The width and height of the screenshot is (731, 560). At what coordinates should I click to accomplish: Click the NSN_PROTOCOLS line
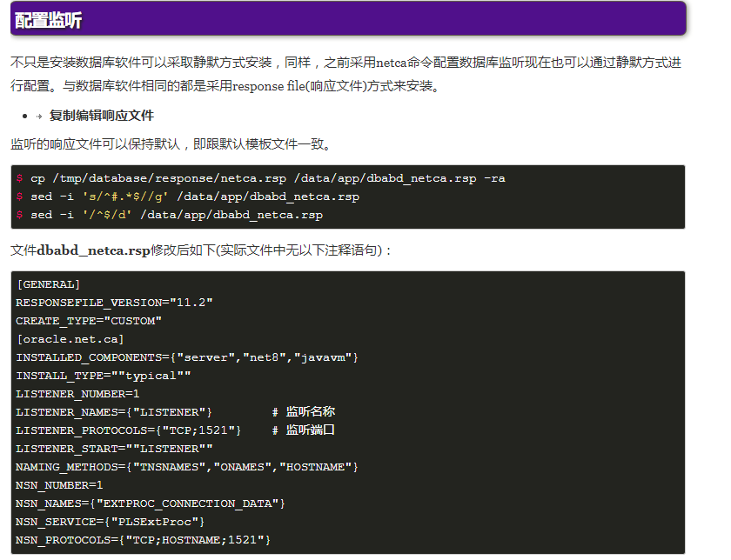143,540
